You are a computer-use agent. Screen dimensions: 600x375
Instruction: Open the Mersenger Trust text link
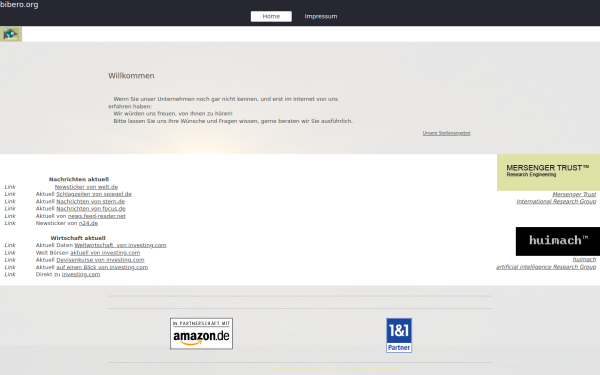click(x=574, y=194)
